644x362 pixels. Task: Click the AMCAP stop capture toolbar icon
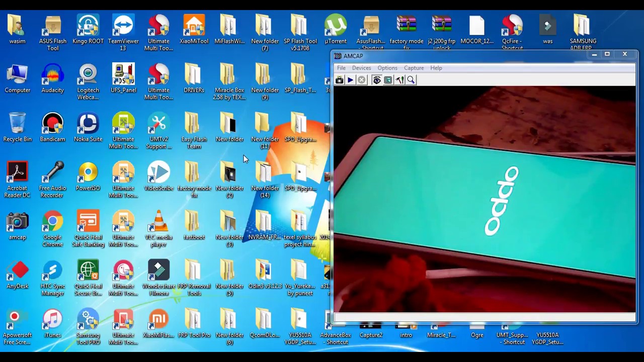362,80
